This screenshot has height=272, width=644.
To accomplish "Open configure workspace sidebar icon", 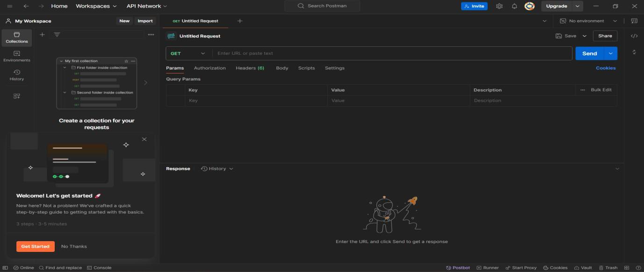I will (x=17, y=96).
